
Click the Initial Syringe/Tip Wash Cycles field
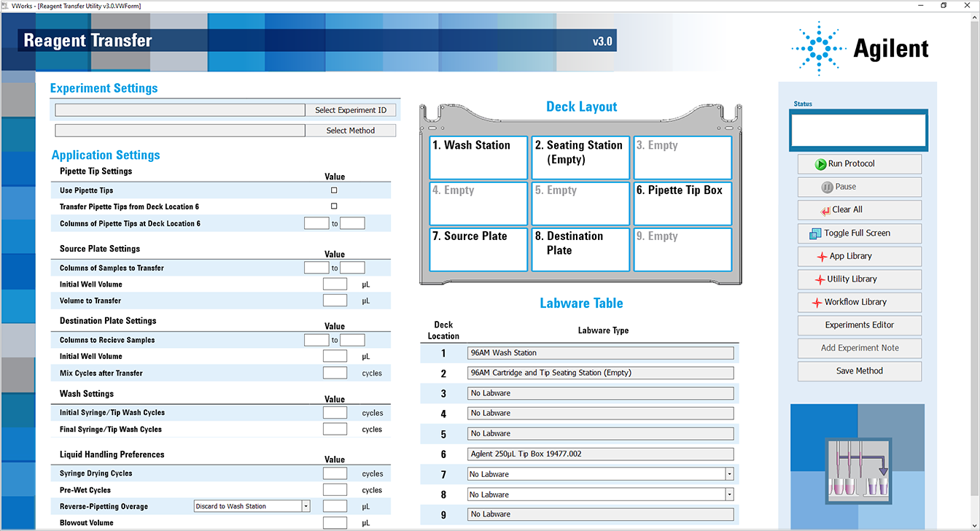pyautogui.click(x=335, y=413)
